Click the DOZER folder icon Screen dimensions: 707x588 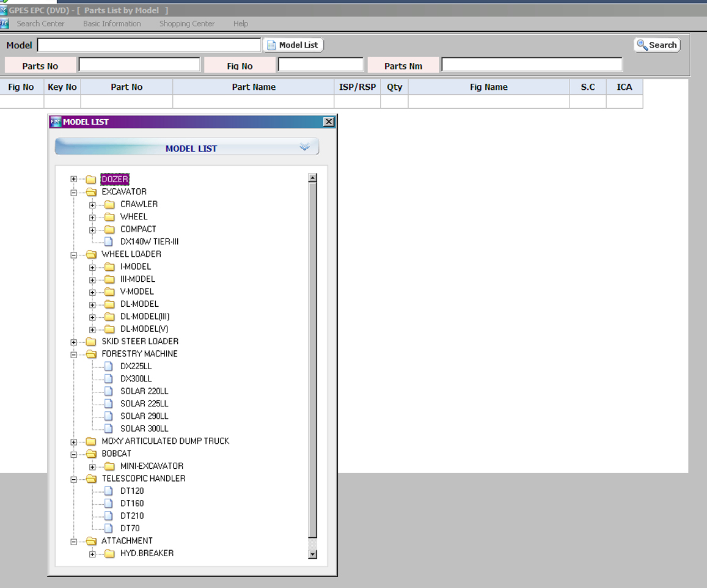coord(91,179)
